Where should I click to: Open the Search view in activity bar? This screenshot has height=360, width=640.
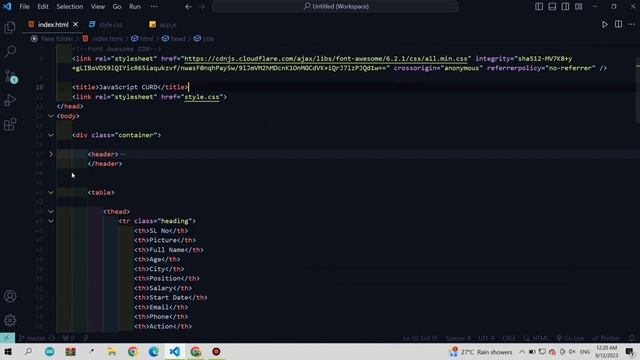[10, 51]
